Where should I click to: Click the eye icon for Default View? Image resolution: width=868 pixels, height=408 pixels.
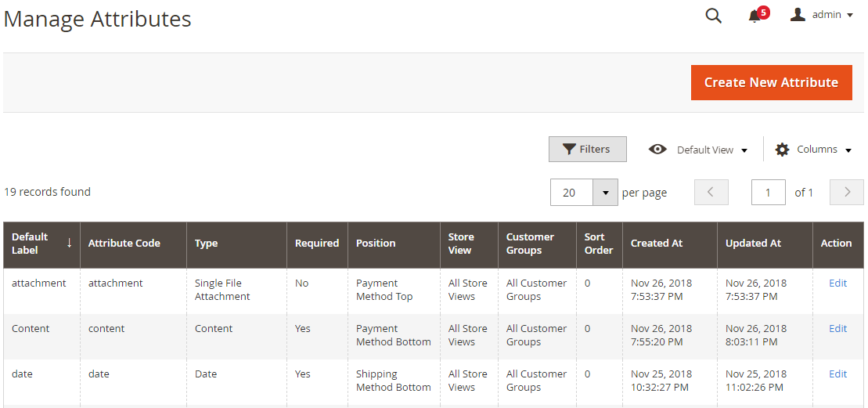point(657,150)
